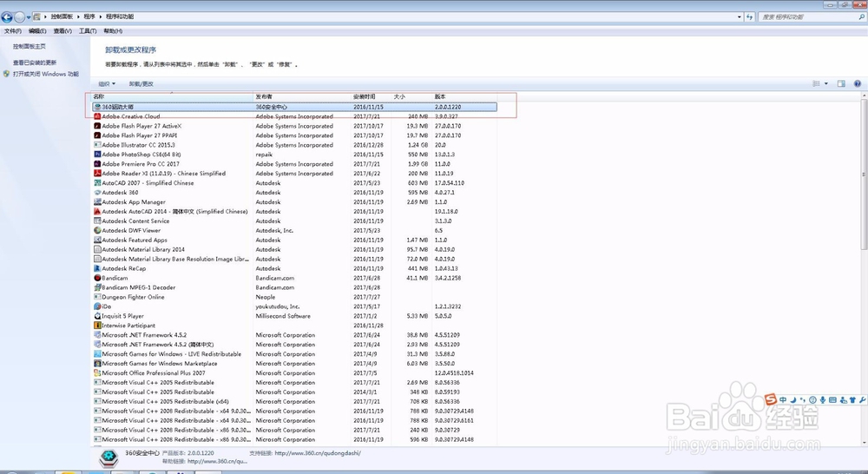
Task: Click the Autodesk 360 row icon
Action: click(97, 192)
